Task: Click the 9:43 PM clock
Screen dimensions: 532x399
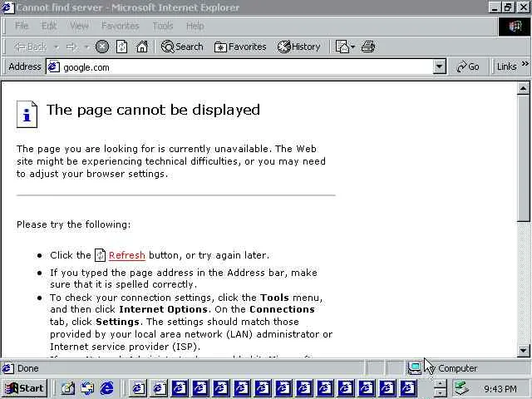Action: (x=500, y=388)
